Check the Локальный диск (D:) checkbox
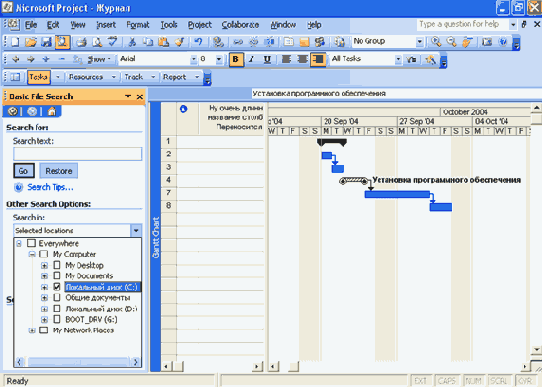Viewport: 542px width, 387px height. pos(57,309)
